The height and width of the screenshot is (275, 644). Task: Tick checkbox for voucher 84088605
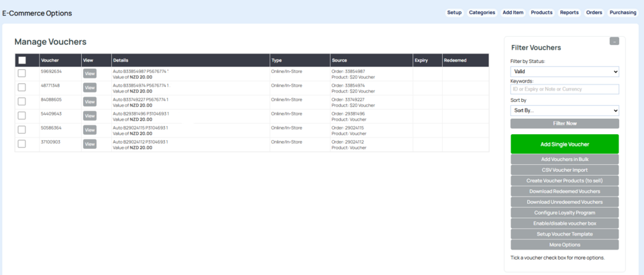[x=21, y=101]
